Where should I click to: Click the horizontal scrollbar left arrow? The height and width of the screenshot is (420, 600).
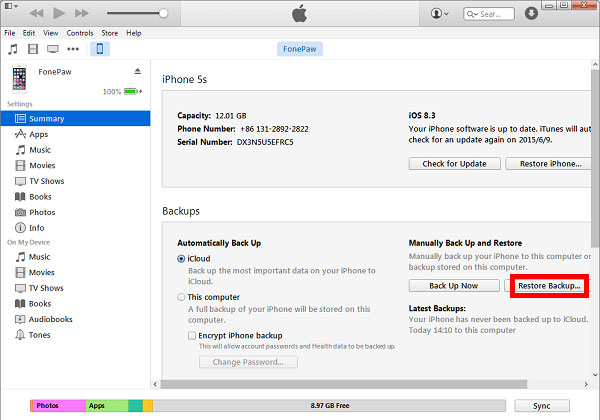[x=155, y=384]
